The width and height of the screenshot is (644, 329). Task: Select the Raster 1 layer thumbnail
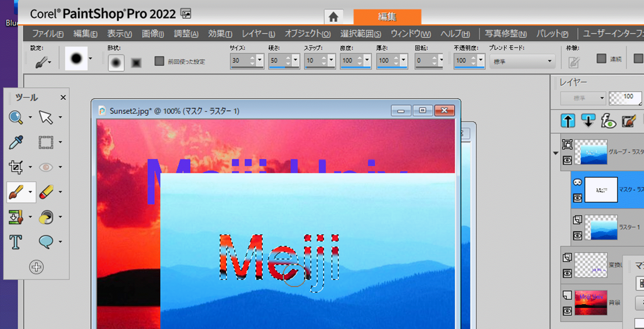601,227
